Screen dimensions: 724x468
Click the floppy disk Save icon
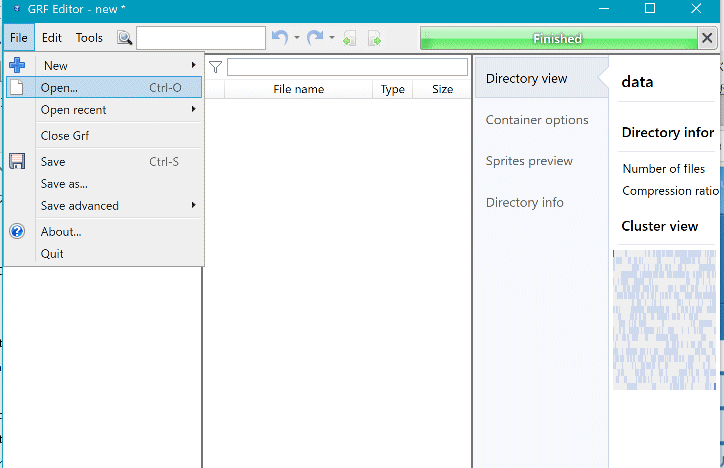(x=17, y=161)
